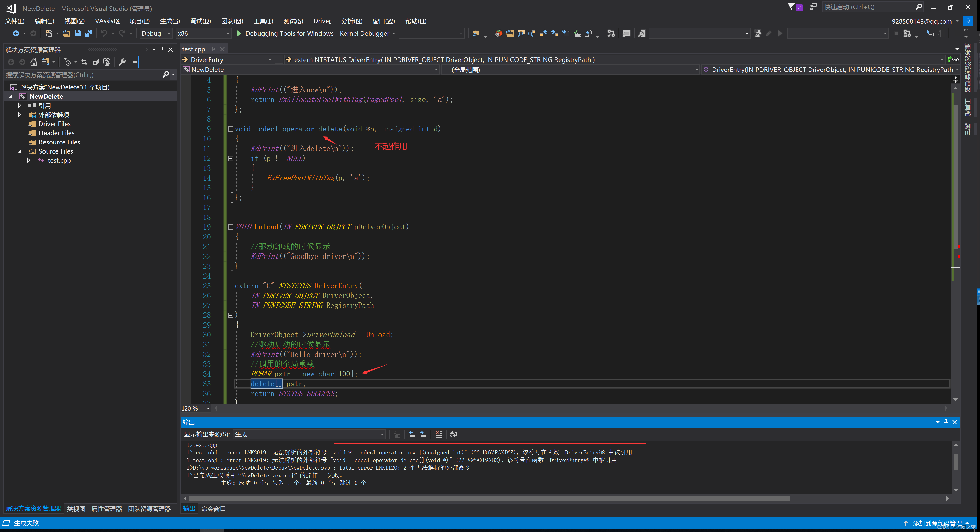Viewport: 980px width, 532px height.
Task: Click the Go button in VA navigation bar
Action: click(x=953, y=60)
